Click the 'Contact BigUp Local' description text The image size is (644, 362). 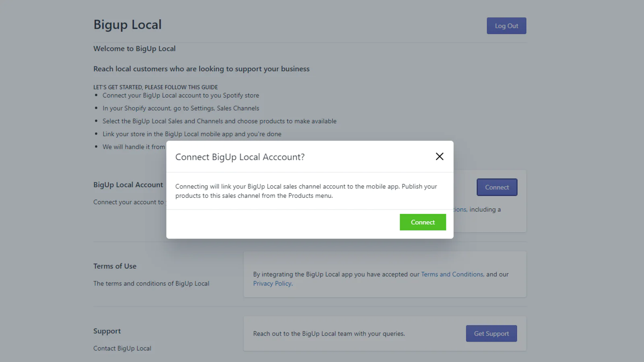(122, 348)
